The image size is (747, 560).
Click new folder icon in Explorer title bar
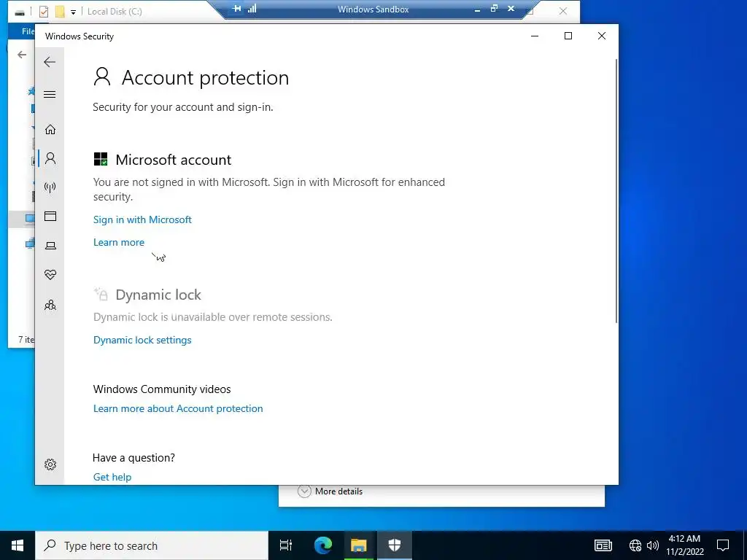(60, 12)
